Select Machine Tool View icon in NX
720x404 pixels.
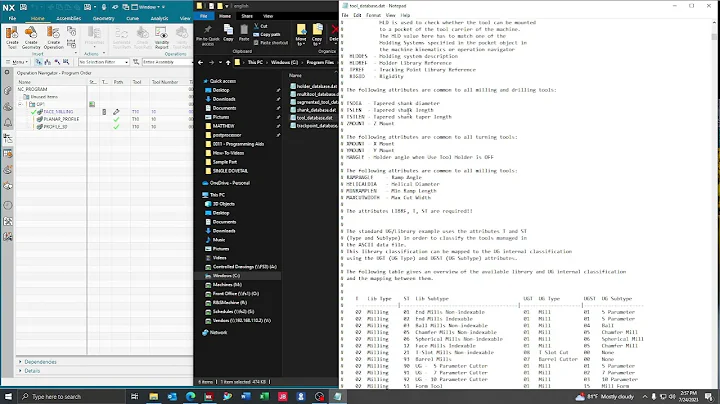pos(48,62)
